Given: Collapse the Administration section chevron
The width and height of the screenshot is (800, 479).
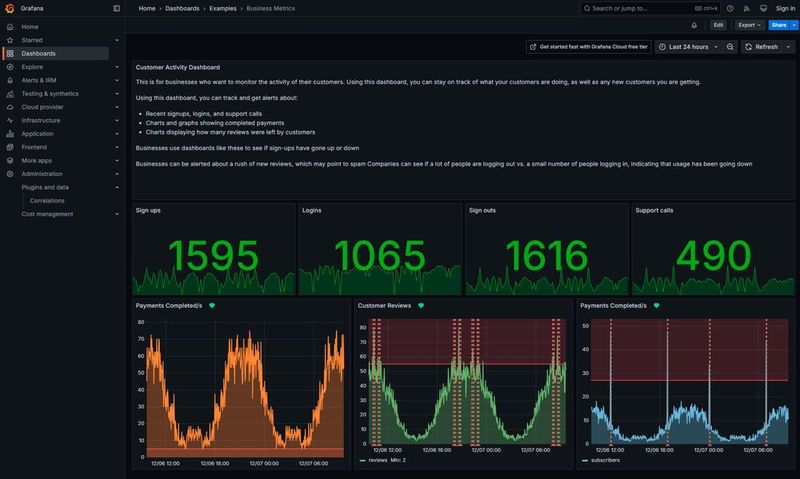Looking at the screenshot, I should point(117,174).
